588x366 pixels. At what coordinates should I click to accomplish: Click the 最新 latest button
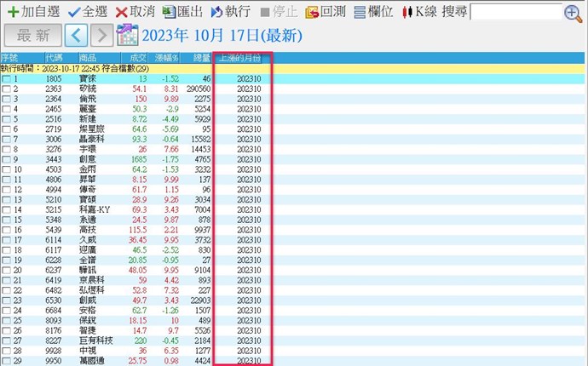[x=33, y=35]
